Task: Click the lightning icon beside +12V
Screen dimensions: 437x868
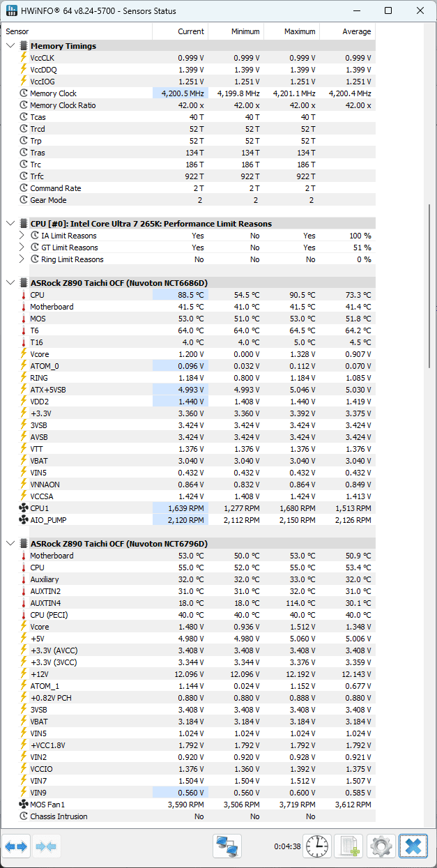Action: 24,674
